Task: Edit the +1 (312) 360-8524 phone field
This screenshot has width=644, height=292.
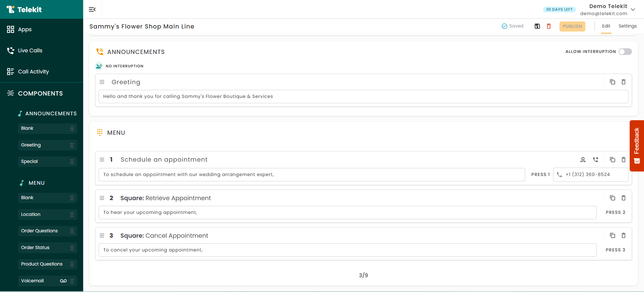Action: tap(591, 175)
